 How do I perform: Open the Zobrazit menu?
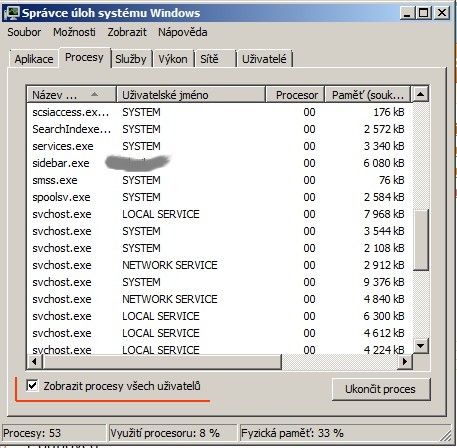[127, 32]
